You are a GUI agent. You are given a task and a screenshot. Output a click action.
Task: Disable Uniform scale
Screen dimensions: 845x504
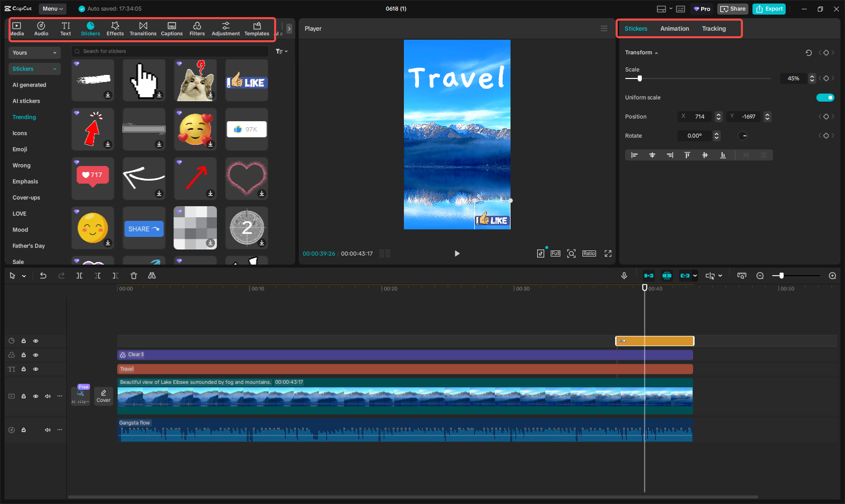[825, 97]
